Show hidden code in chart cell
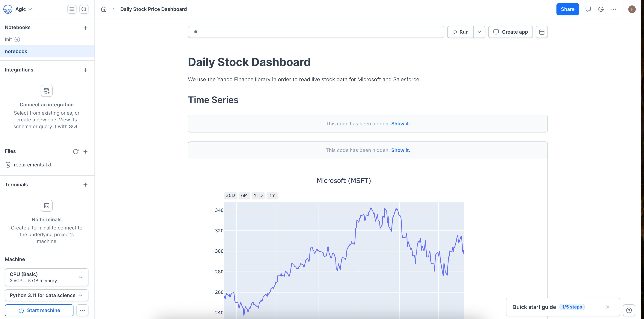 coord(401,150)
